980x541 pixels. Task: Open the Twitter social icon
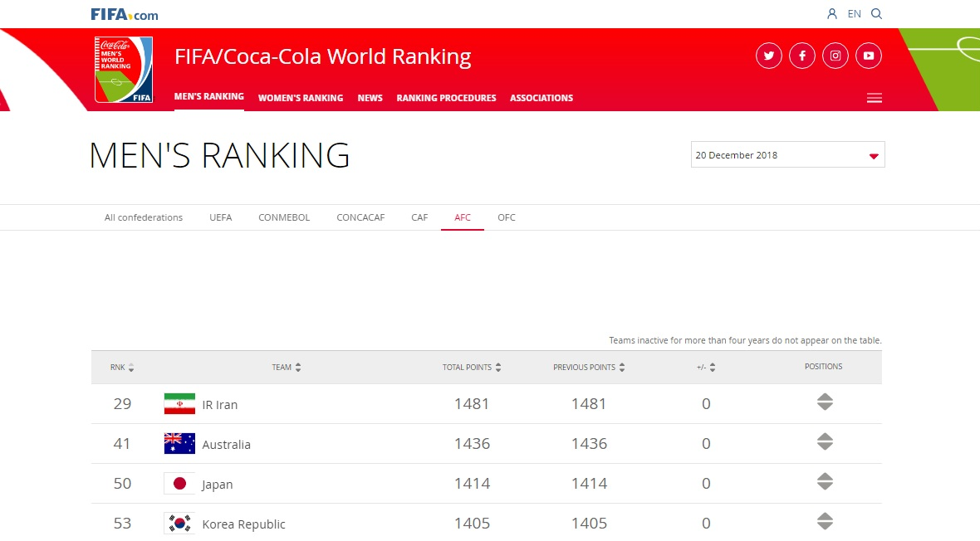click(769, 56)
